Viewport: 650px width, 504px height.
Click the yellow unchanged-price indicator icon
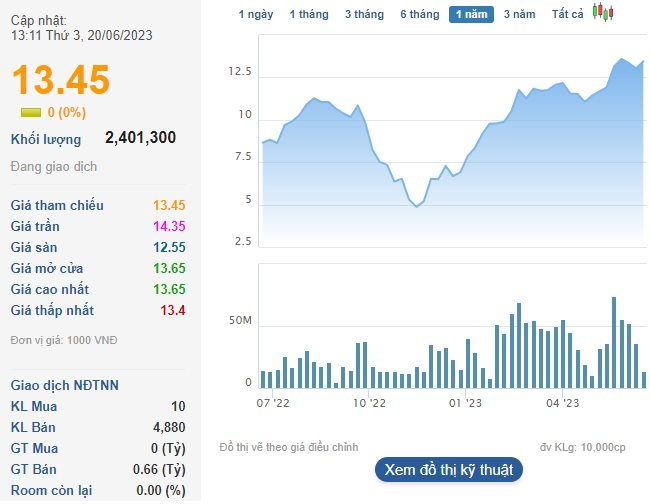pos(31,112)
